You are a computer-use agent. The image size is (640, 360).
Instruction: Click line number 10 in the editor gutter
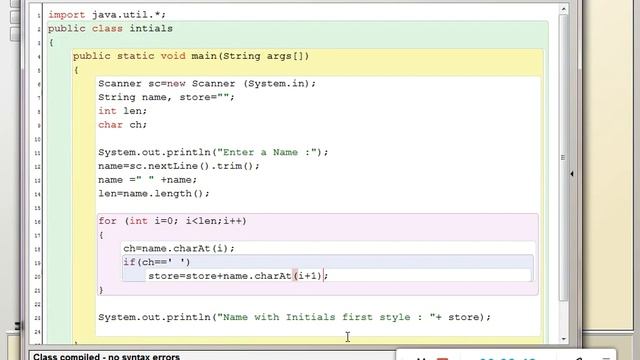(x=38, y=139)
